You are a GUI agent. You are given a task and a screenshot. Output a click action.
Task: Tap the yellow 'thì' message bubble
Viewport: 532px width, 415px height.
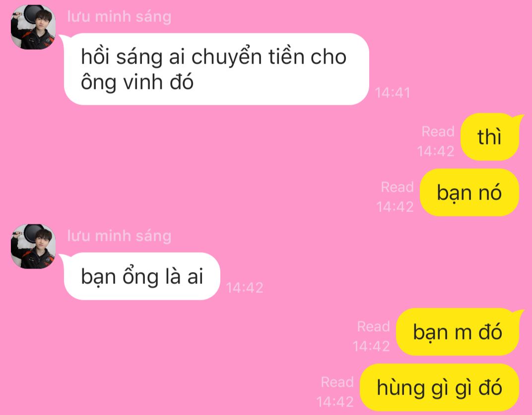(490, 137)
